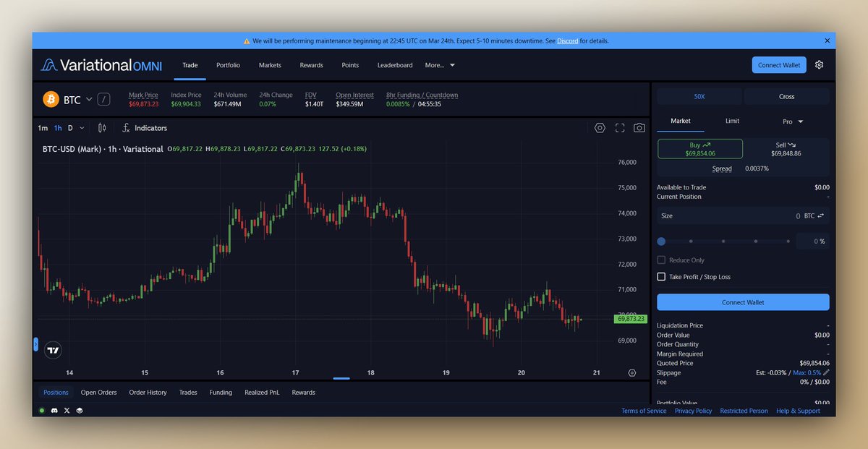Image resolution: width=868 pixels, height=449 pixels.
Task: Click the size percent input box
Action: [x=813, y=241]
